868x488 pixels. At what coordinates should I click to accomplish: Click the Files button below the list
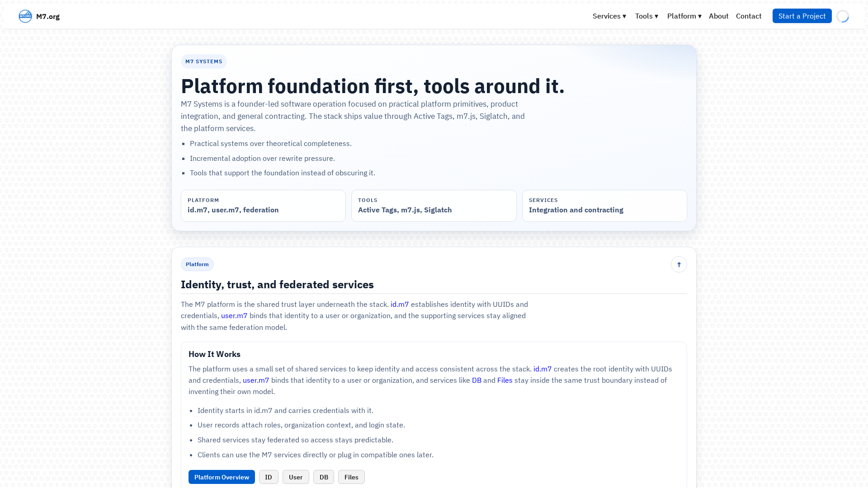(351, 477)
